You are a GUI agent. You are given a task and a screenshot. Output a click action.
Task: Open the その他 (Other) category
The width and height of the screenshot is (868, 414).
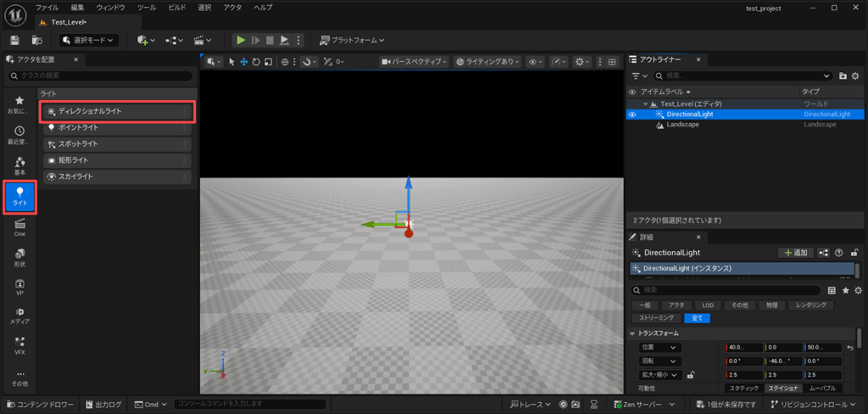tap(19, 378)
